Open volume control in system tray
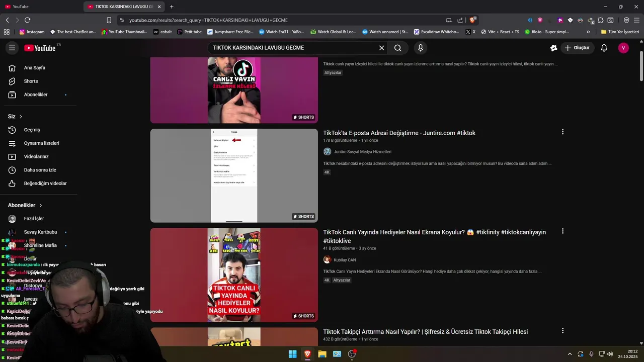The image size is (644, 362). click(x=610, y=354)
